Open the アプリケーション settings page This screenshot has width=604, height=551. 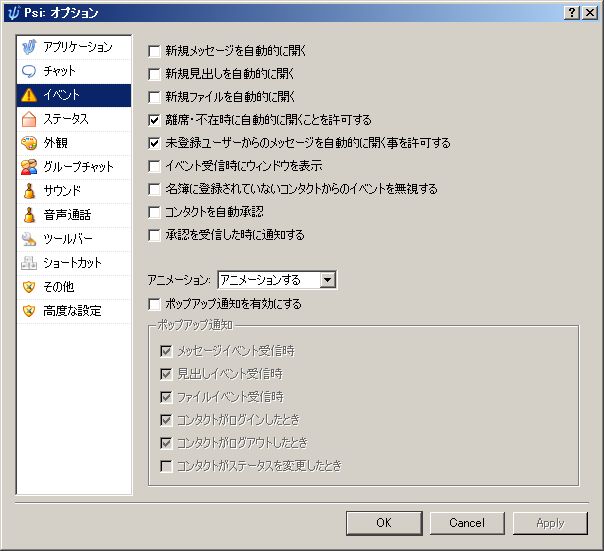click(x=74, y=47)
